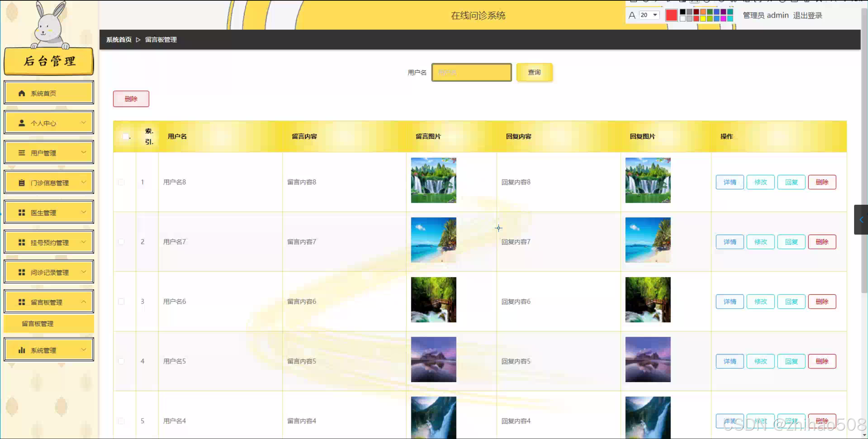This screenshot has width=868, height=439.
Task: Click the 用户名 search input field
Action: pos(471,72)
